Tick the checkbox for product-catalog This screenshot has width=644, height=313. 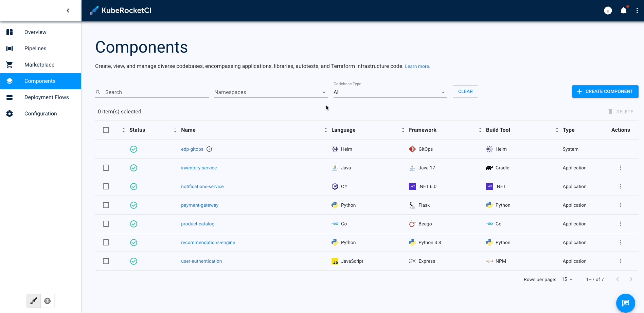point(106,224)
